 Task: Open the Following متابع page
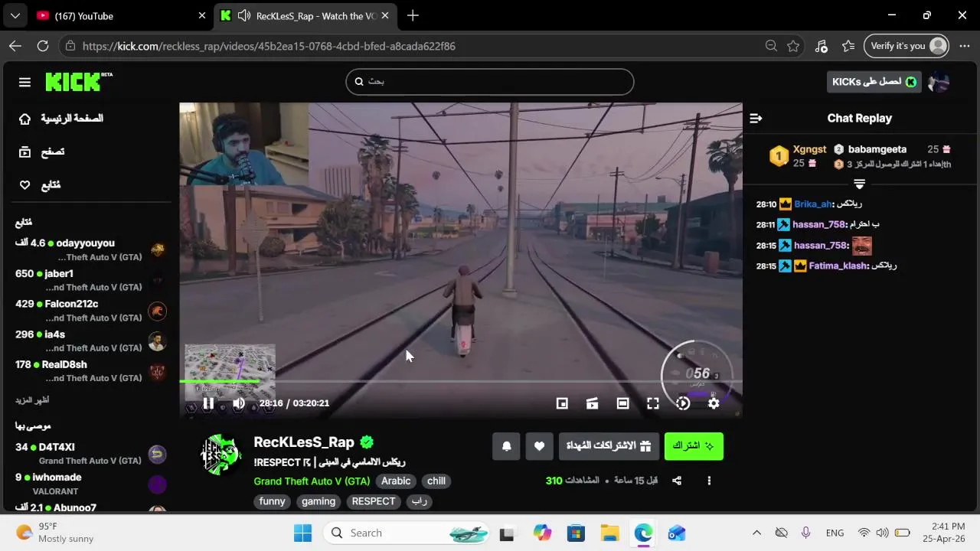40,184
